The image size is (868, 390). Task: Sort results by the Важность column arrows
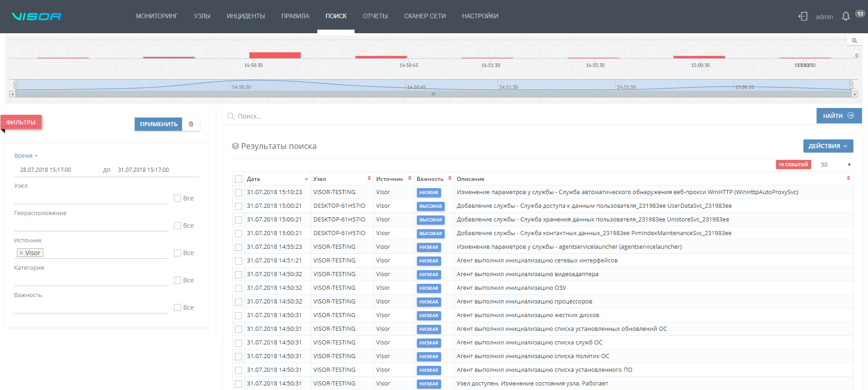pyautogui.click(x=450, y=178)
